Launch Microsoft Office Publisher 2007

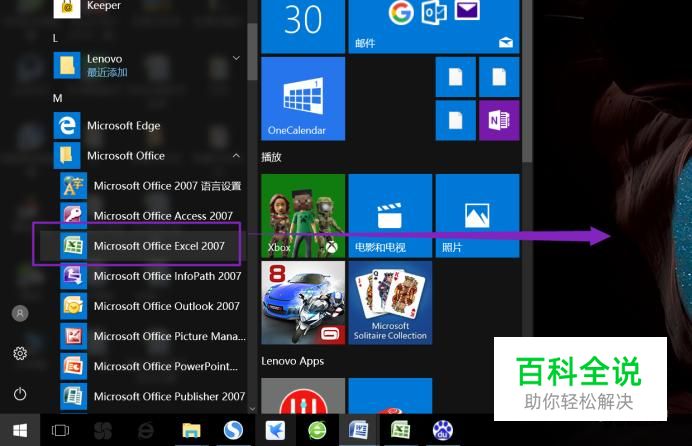(x=152, y=396)
